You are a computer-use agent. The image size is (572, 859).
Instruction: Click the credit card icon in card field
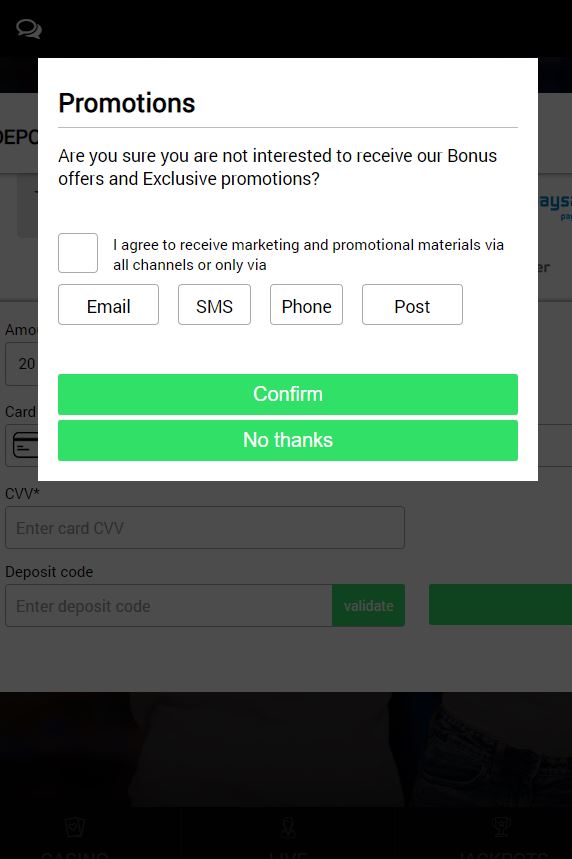(x=25, y=444)
